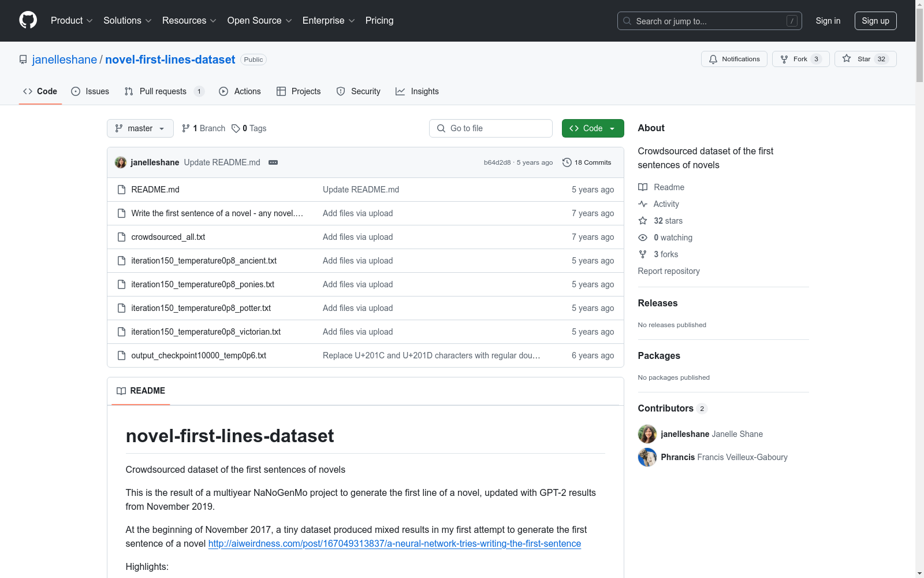Click the Go to file search box

(x=491, y=128)
